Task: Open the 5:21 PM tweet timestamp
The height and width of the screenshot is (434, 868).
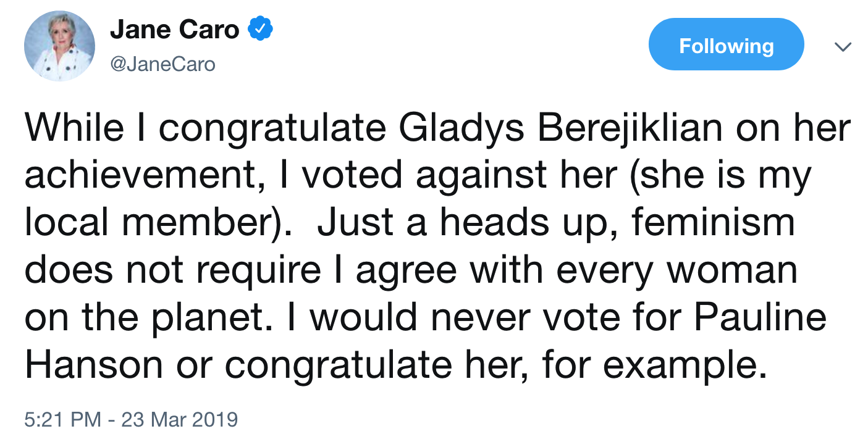Action: click(62, 419)
